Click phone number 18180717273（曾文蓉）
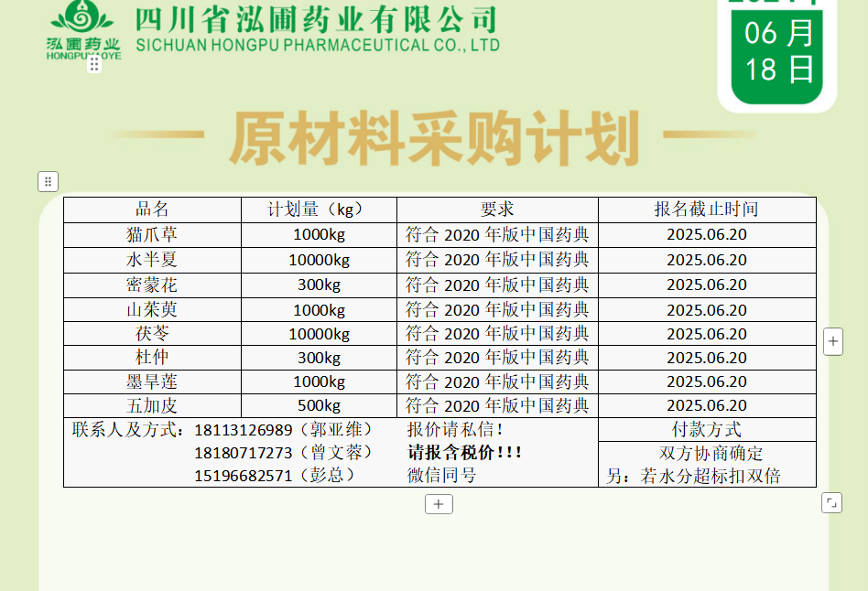The image size is (868, 591). [x=284, y=453]
